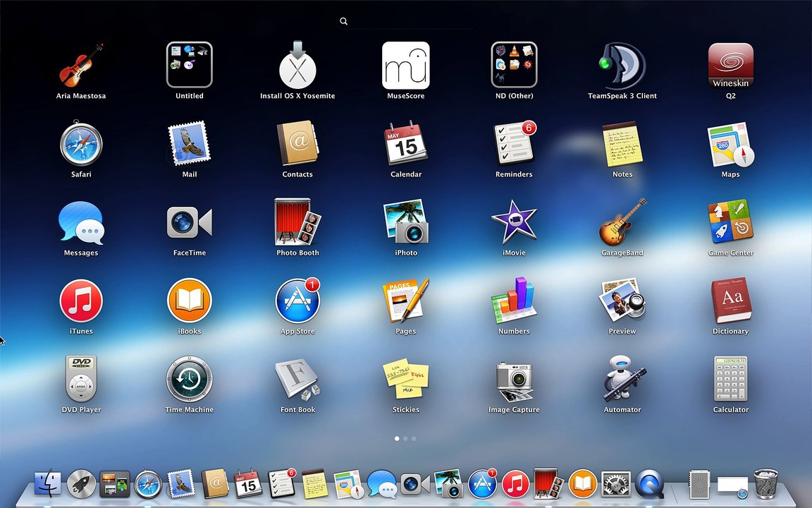This screenshot has height=508, width=812.
Task: Open iPhoto from the Dock
Action: coord(448,483)
